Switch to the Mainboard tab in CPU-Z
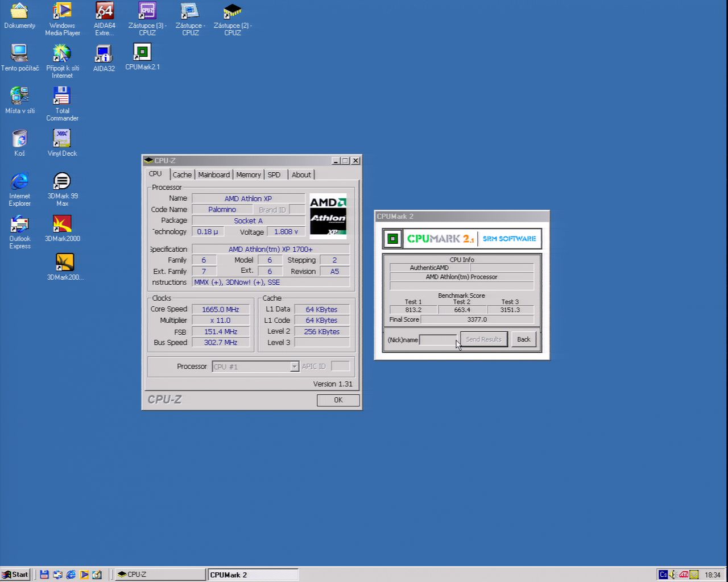 (x=214, y=175)
